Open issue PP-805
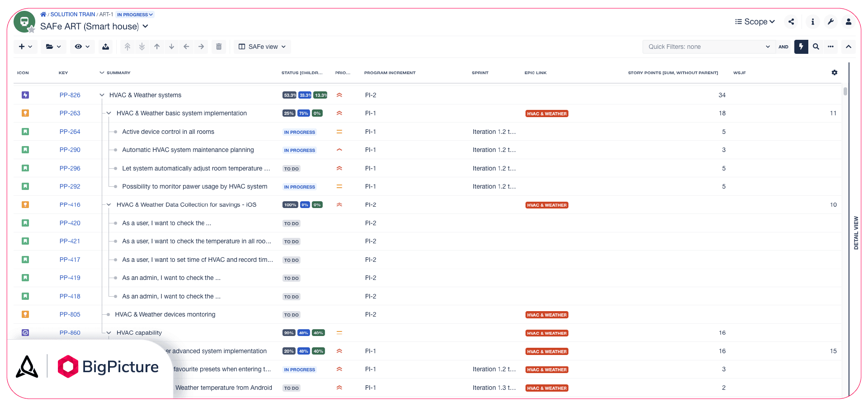 coord(70,314)
